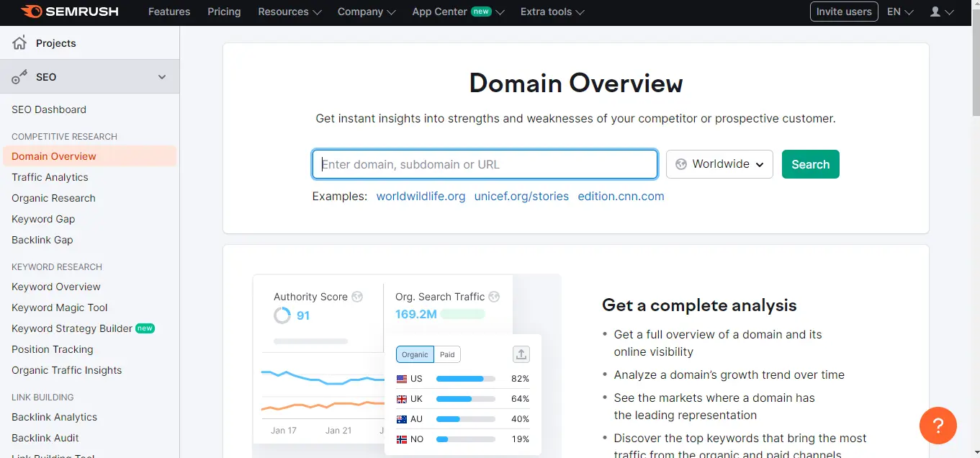
Task: Open Backlink Audit
Action: click(45, 438)
